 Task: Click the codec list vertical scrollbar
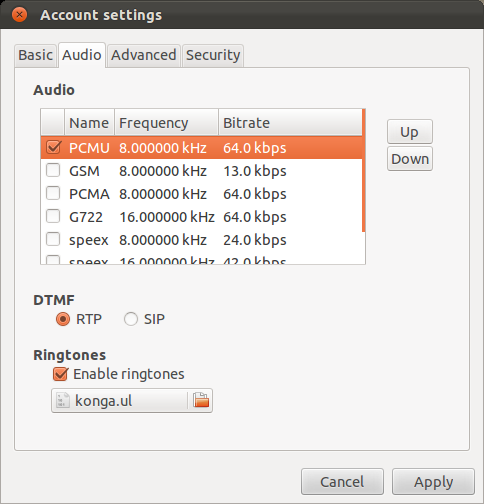tap(364, 170)
